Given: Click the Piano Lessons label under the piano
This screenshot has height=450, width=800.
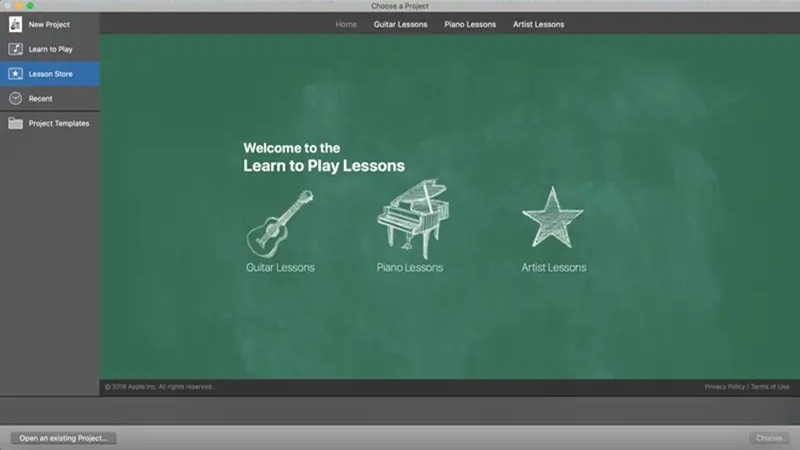Looking at the screenshot, I should (x=410, y=267).
